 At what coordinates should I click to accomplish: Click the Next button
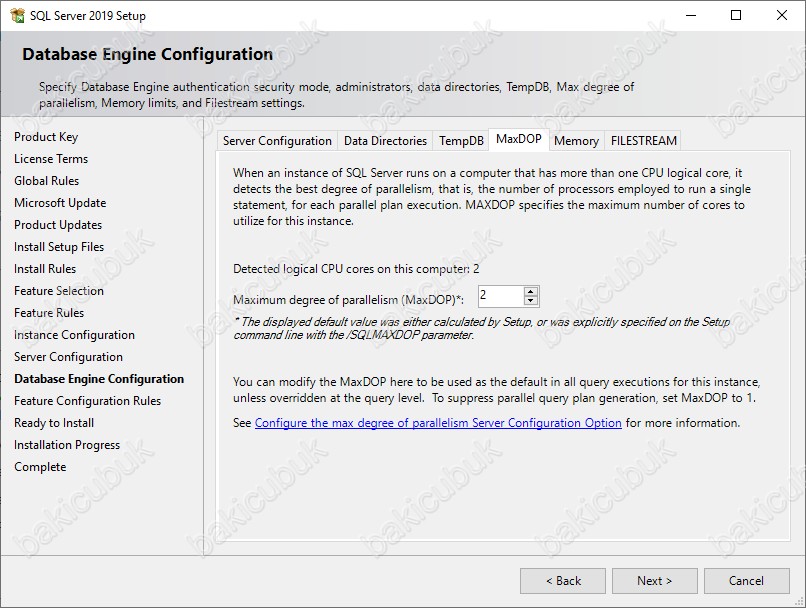(654, 581)
